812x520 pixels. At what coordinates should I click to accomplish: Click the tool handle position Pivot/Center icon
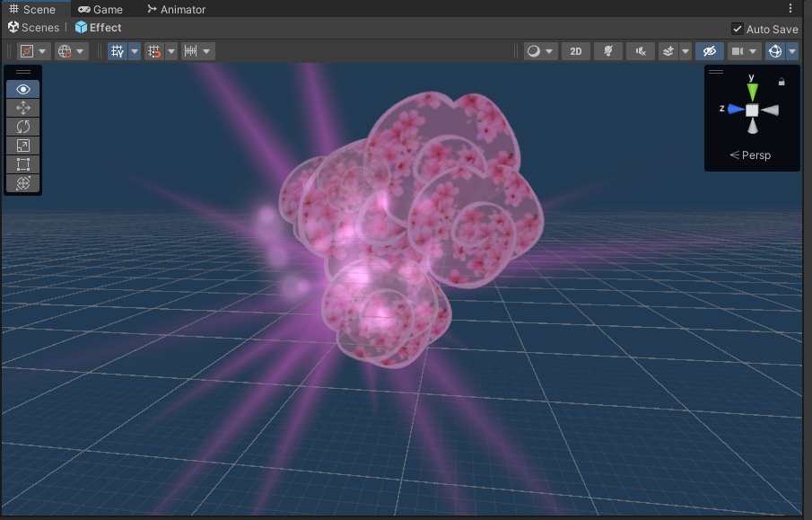click(x=26, y=51)
